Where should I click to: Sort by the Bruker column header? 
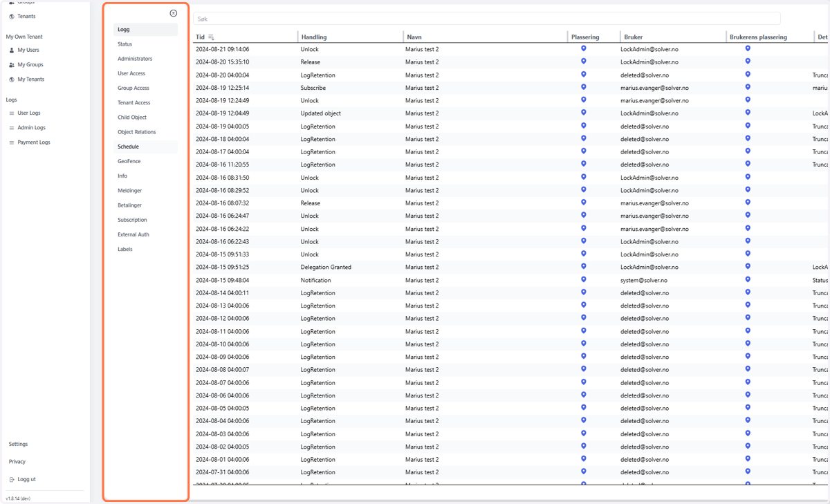tap(633, 37)
